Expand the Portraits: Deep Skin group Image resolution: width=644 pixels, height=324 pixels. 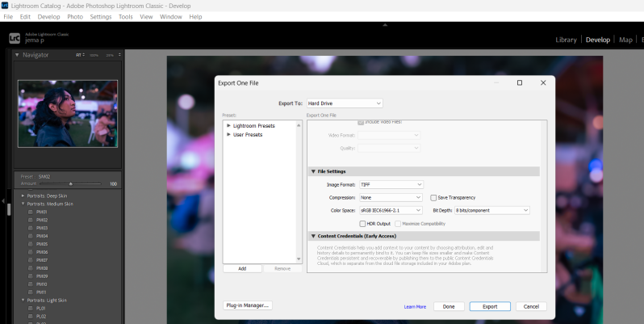click(23, 196)
